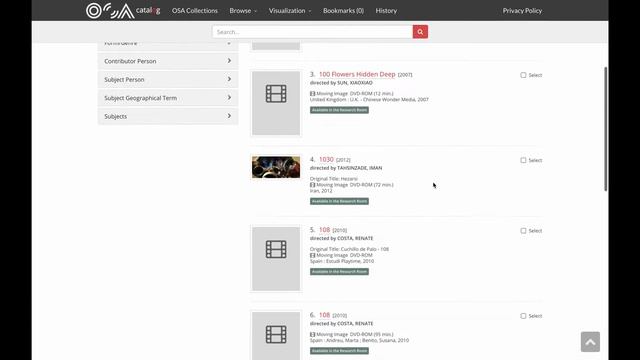Expand the Subjects facet
This screenshot has width=640, height=360.
(168, 116)
